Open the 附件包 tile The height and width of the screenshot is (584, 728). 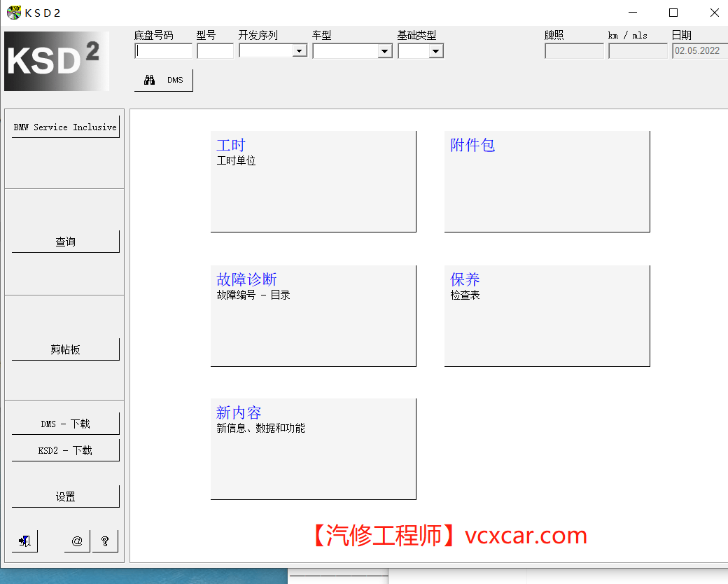(547, 181)
